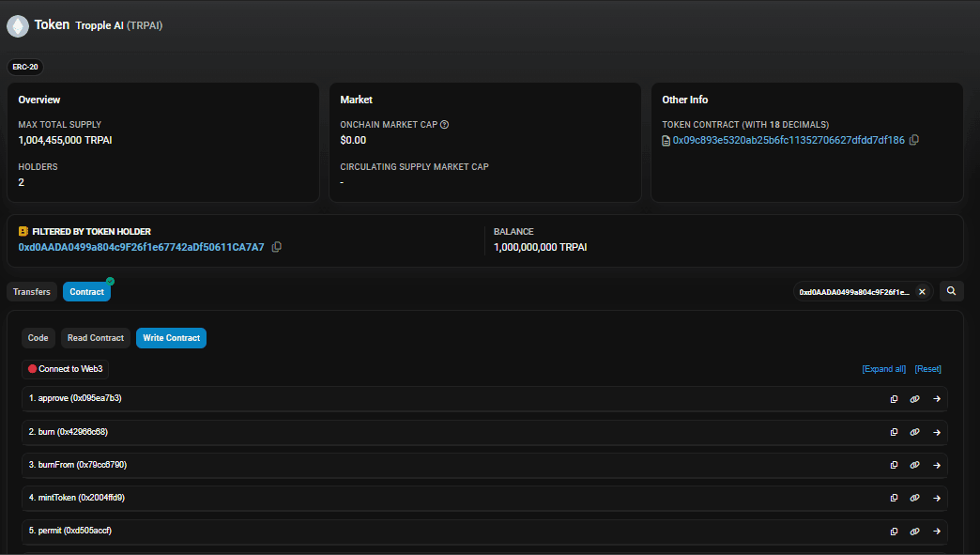
Task: Clear the address filter in search box
Action: pyautogui.click(x=922, y=292)
